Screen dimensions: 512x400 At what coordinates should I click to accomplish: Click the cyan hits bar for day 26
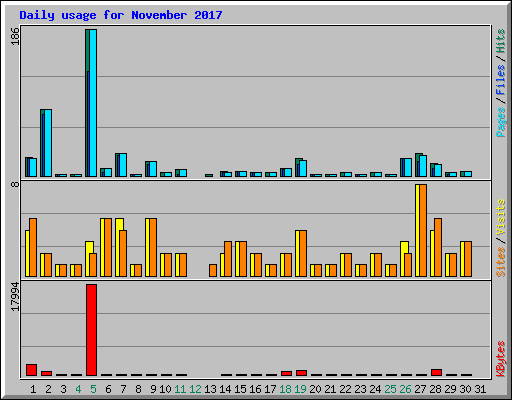pos(408,167)
